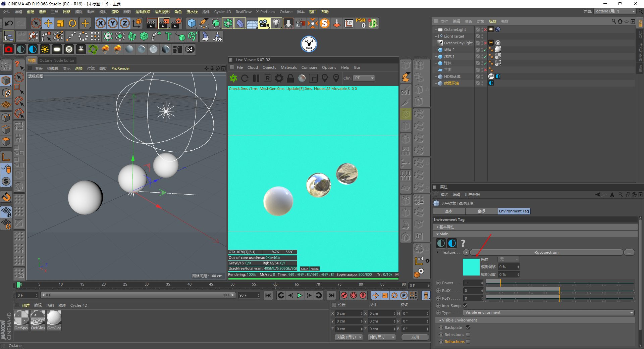Enable the Refractions checkbox
This screenshot has width=644, height=349.
tap(468, 342)
